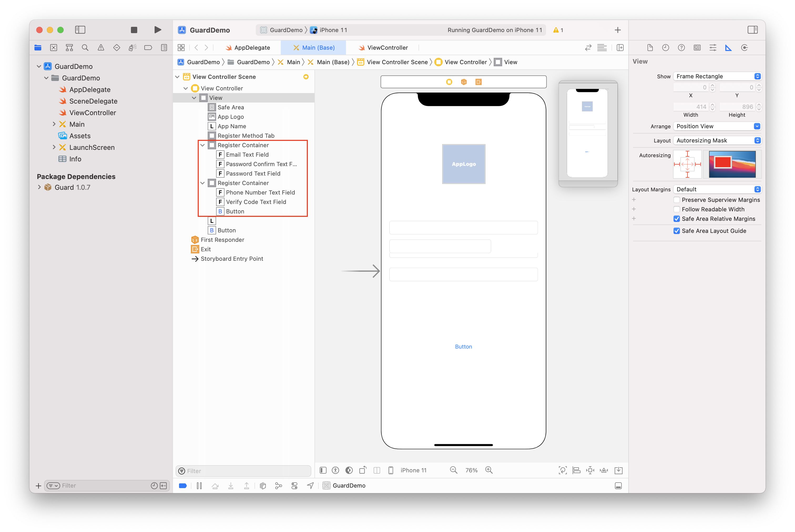Open the Size inspector ruler icon
795x532 pixels.
coord(728,48)
